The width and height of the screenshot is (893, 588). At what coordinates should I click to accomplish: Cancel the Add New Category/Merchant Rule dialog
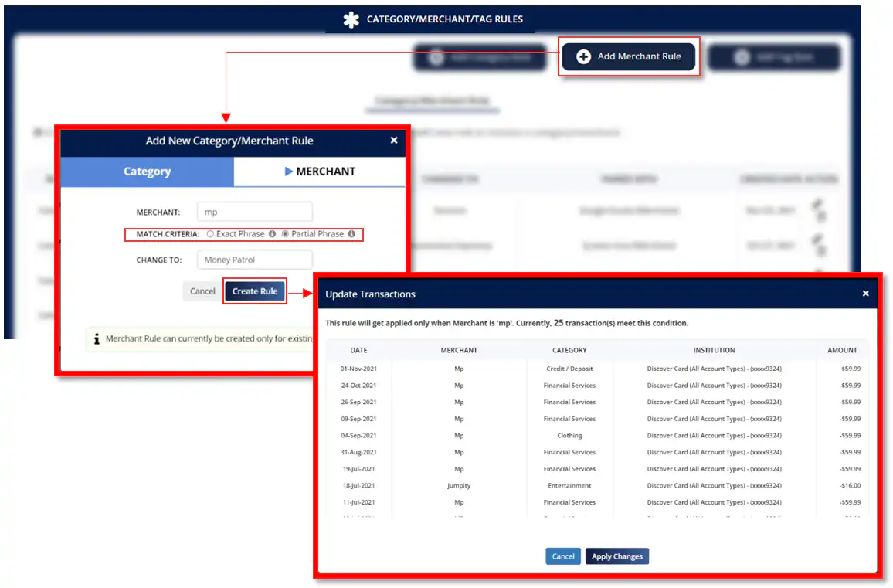[x=202, y=291]
